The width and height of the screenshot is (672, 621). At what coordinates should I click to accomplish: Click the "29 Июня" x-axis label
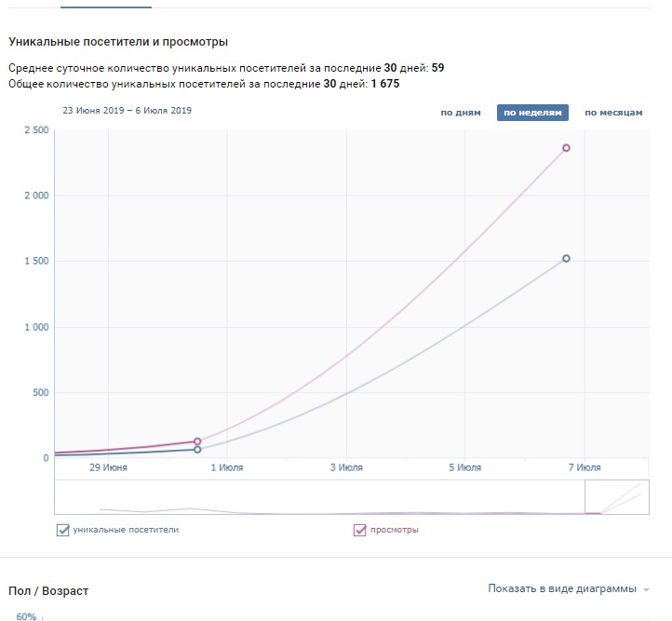point(108,467)
